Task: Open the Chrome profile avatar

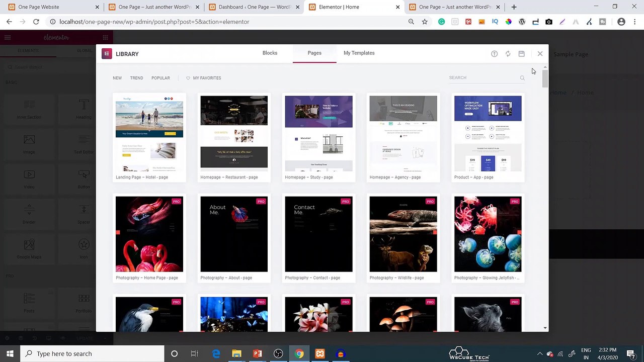Action: pyautogui.click(x=621, y=22)
